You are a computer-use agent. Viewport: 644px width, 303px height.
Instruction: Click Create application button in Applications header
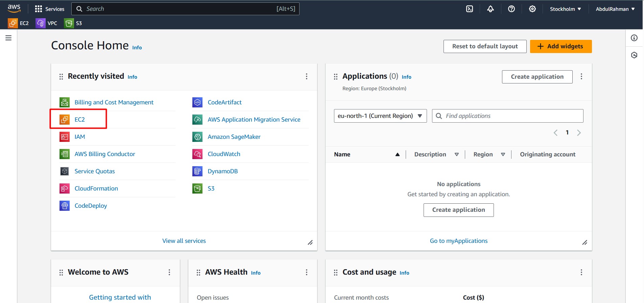tap(537, 77)
